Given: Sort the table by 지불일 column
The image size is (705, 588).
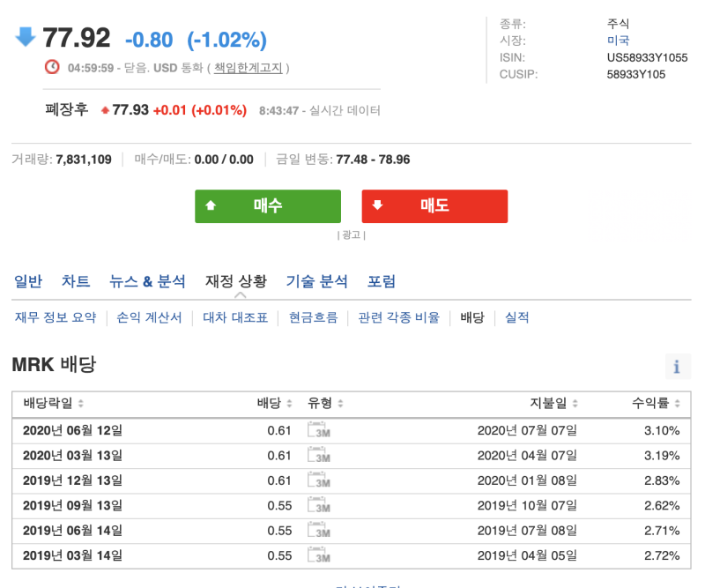Looking at the screenshot, I should 575,403.
